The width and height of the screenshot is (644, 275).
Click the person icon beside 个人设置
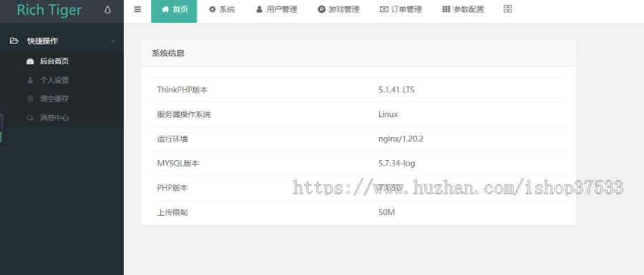coord(30,80)
